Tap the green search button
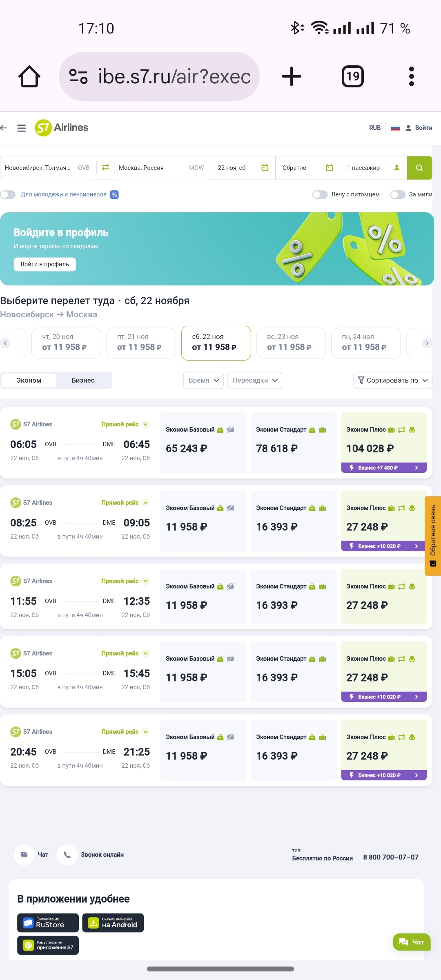This screenshot has width=441, height=980. pos(419,168)
